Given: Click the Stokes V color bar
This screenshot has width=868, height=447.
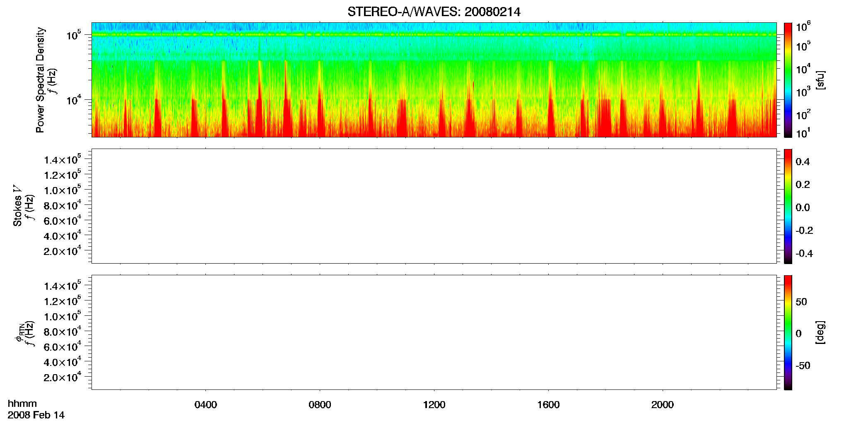Looking at the screenshot, I should pyautogui.click(x=788, y=206).
